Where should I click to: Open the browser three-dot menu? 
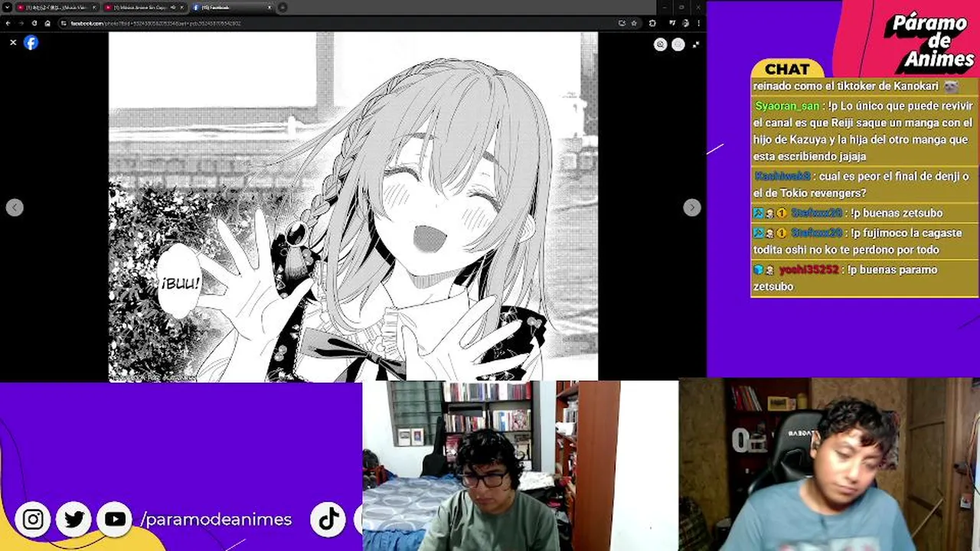tap(698, 23)
